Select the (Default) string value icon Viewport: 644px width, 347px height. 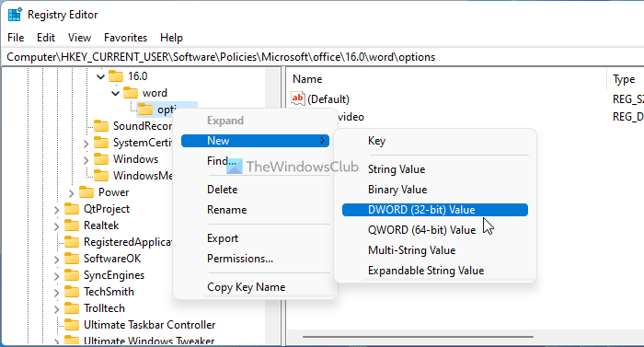[298, 98]
